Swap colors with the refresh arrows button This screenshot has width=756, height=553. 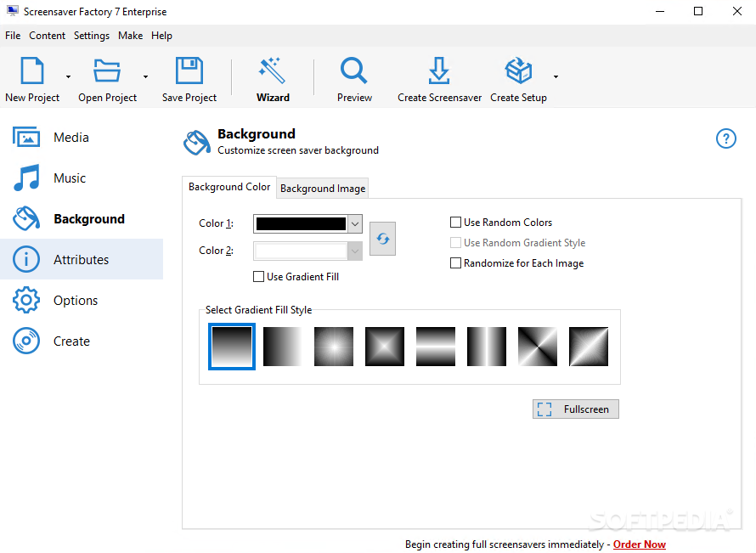point(383,239)
